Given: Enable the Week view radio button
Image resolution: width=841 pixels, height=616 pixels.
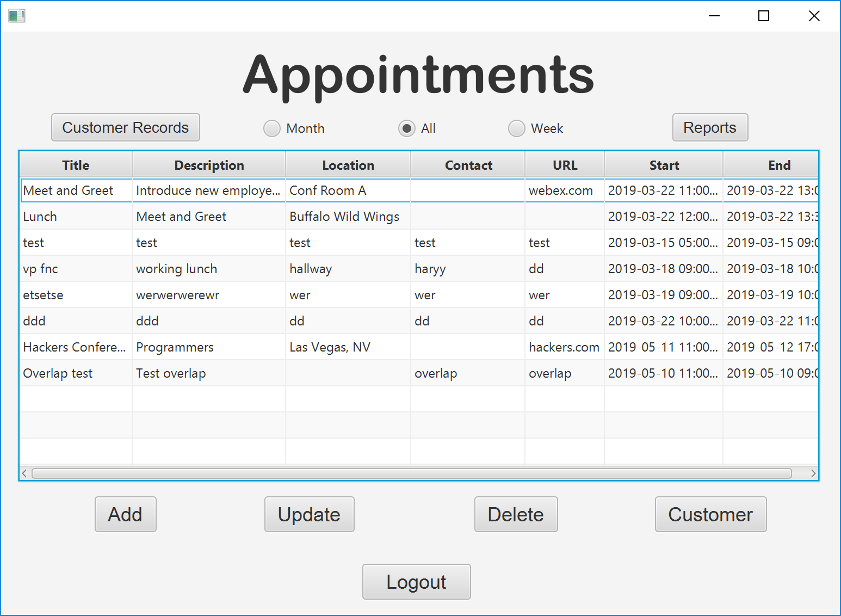Looking at the screenshot, I should click(x=516, y=128).
